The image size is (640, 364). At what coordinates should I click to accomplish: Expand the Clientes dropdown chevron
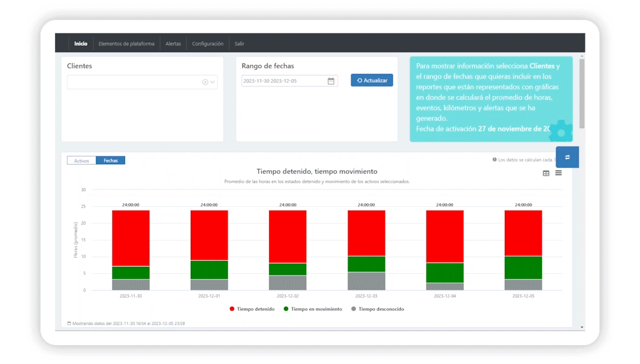point(212,82)
